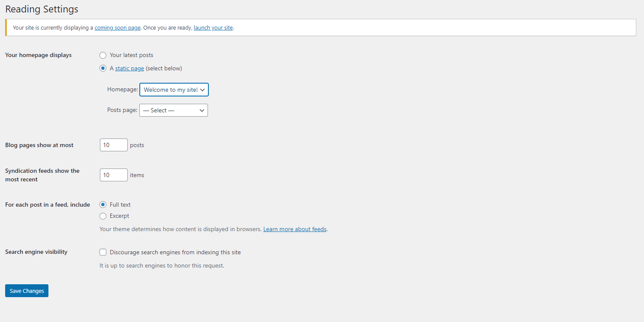Click the 'Search engine visibility' label

click(36, 252)
